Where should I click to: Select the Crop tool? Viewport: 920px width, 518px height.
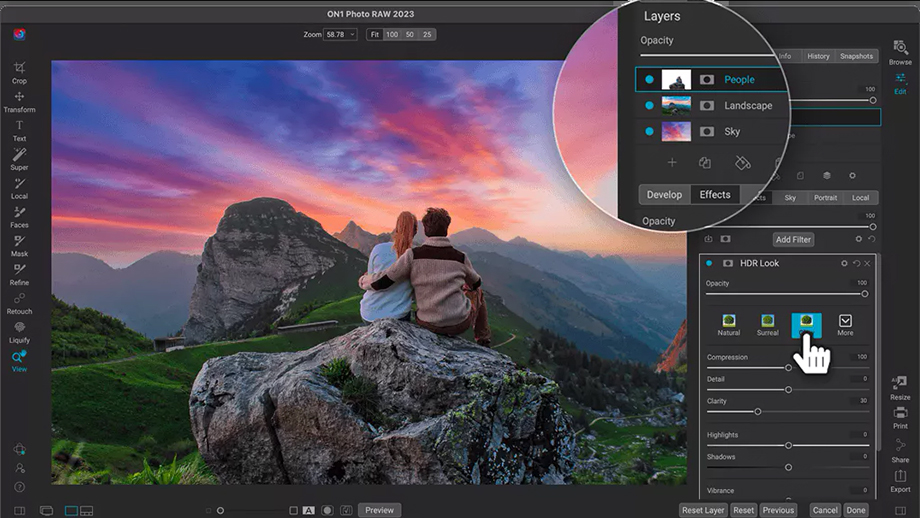tap(19, 72)
